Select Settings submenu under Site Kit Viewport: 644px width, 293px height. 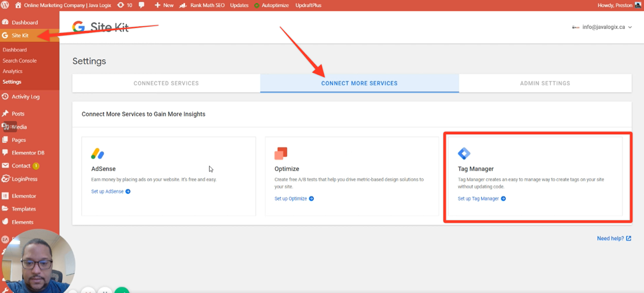pyautogui.click(x=12, y=82)
